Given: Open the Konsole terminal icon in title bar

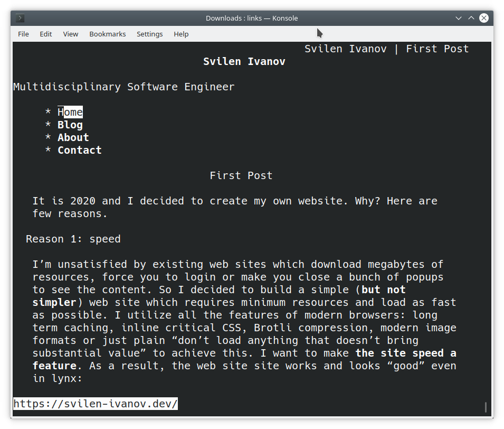Looking at the screenshot, I should (x=20, y=18).
